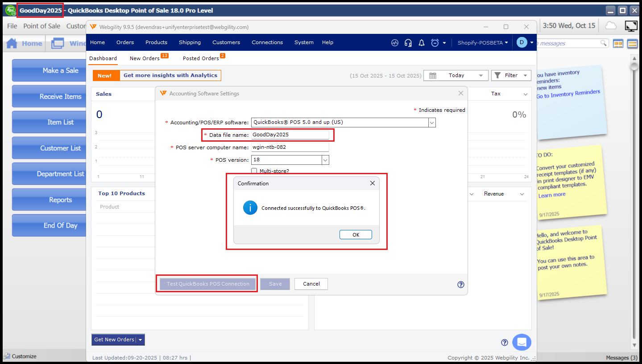Viewport: 642px width, 364px height.
Task: Switch to the New Orders tab
Action: click(x=145, y=58)
